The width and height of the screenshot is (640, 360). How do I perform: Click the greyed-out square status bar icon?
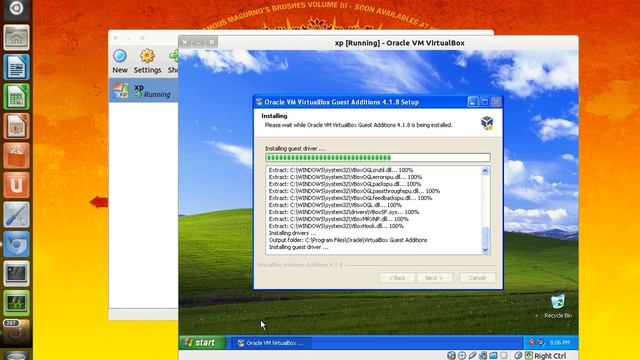[x=504, y=356]
